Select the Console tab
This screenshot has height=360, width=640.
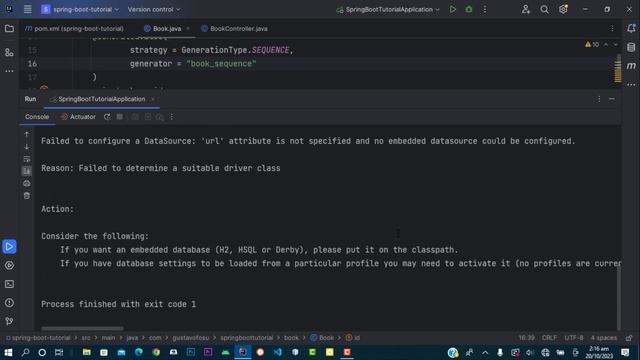pos(37,117)
